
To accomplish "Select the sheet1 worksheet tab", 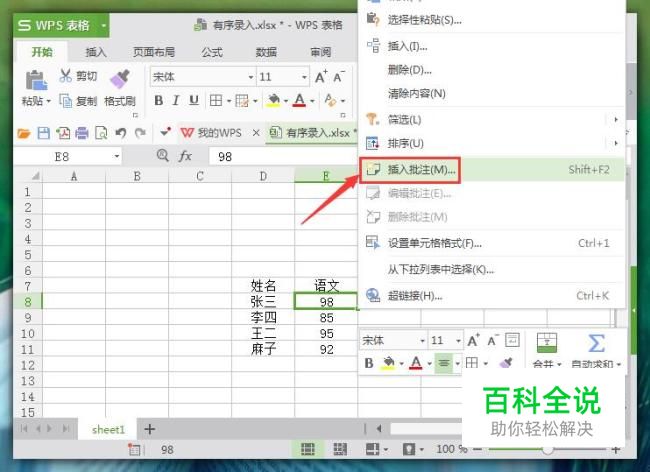I will pyautogui.click(x=108, y=429).
